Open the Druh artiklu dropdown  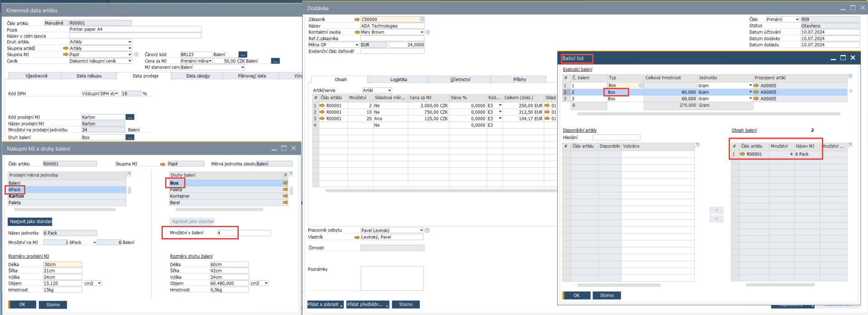[130, 42]
